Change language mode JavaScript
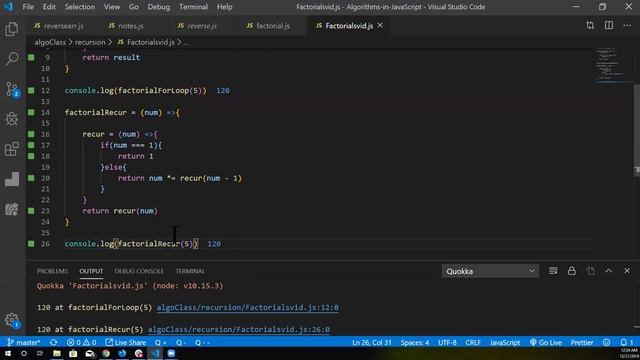 click(505, 342)
